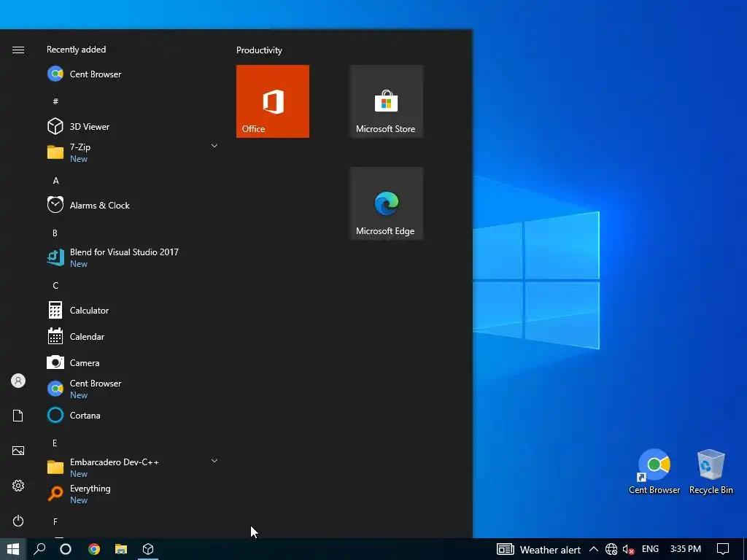Open the user account icon in Start sidebar

point(18,381)
